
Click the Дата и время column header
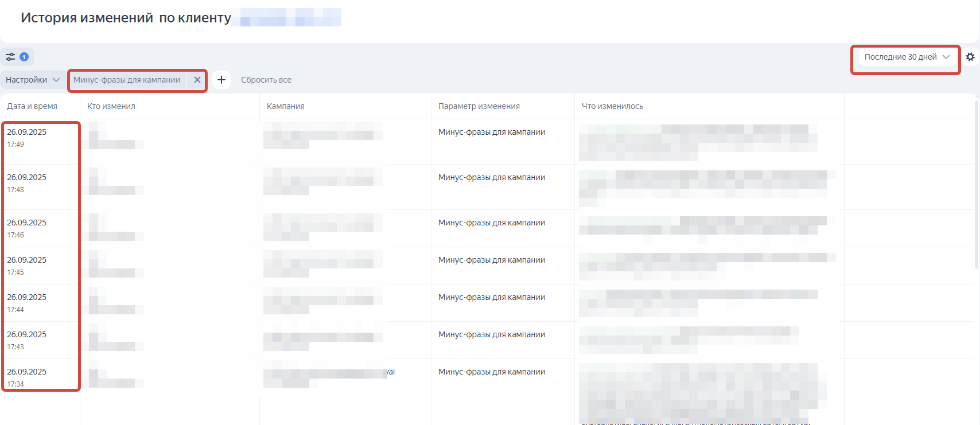(32, 106)
